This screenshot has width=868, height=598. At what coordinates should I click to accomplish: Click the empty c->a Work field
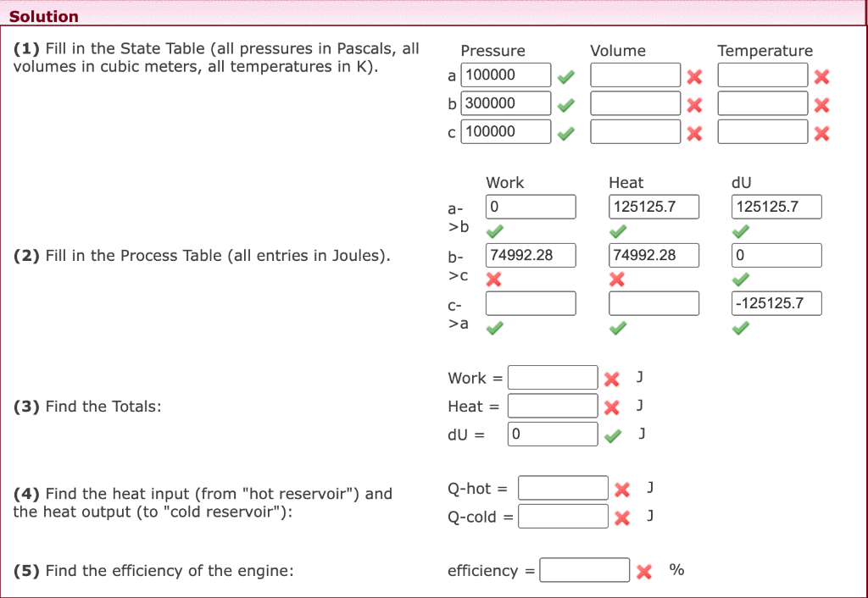[x=530, y=302]
